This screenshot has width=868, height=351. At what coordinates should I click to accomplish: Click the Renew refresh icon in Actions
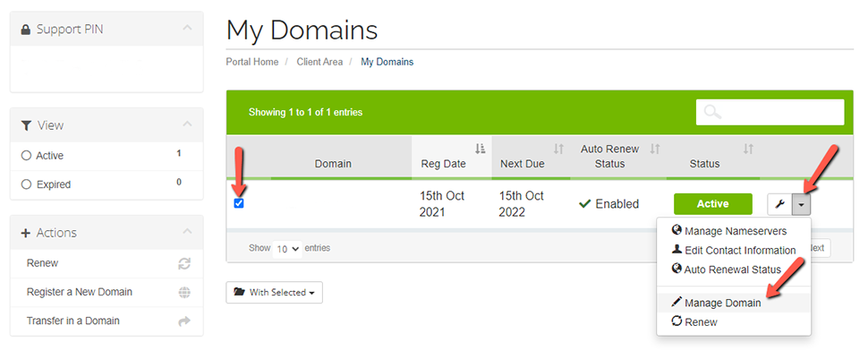184,264
